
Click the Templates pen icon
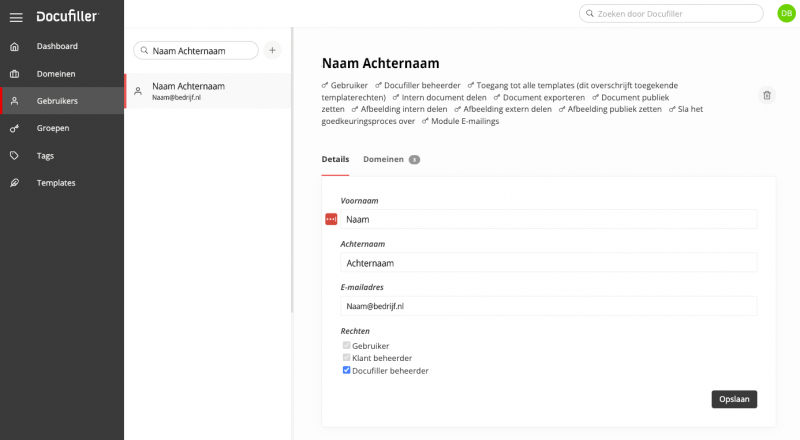coord(14,183)
